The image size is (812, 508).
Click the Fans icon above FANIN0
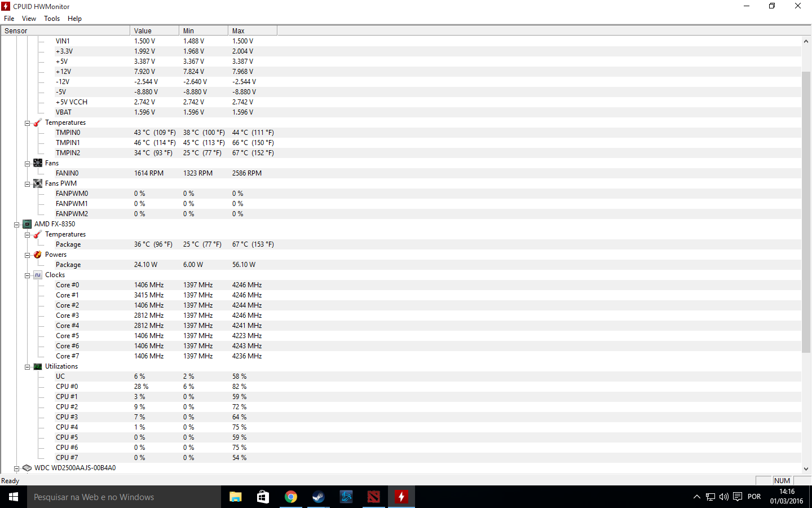click(x=38, y=163)
